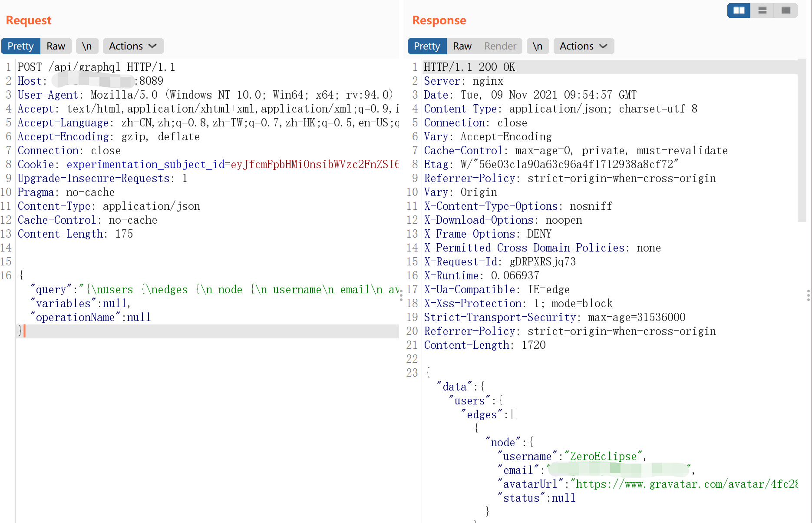
Task: Select Pretty tab in Response panel
Action: (x=427, y=46)
